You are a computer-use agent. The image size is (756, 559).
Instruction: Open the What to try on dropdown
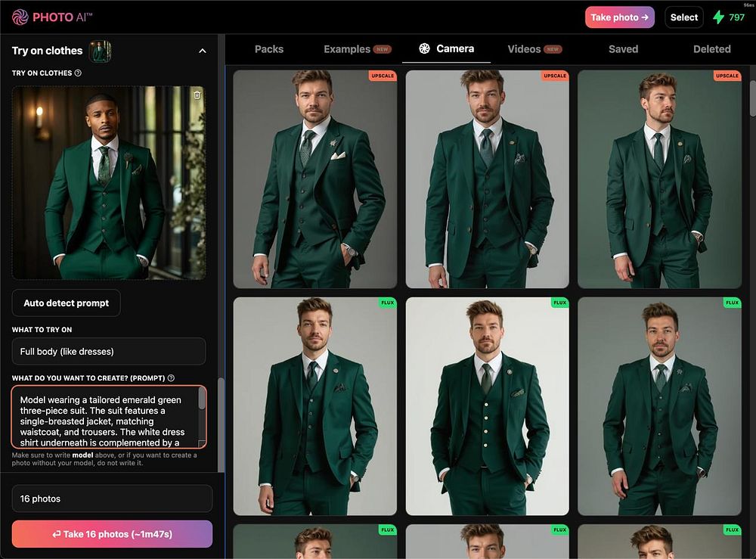tap(109, 351)
